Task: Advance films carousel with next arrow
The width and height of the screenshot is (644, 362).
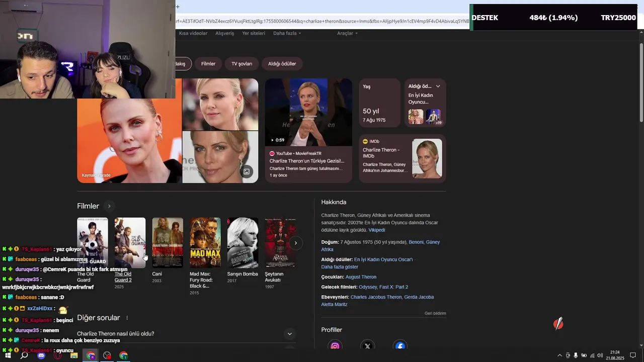Action: pyautogui.click(x=296, y=243)
